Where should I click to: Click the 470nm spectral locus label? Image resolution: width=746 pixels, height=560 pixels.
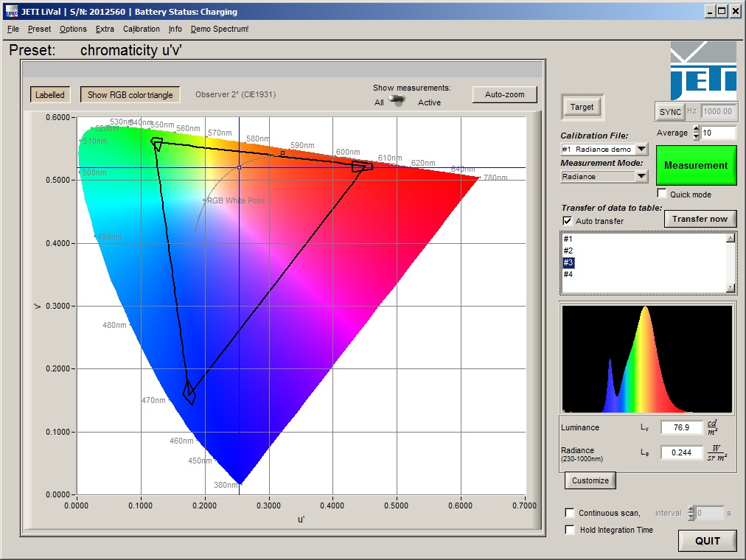pyautogui.click(x=153, y=400)
